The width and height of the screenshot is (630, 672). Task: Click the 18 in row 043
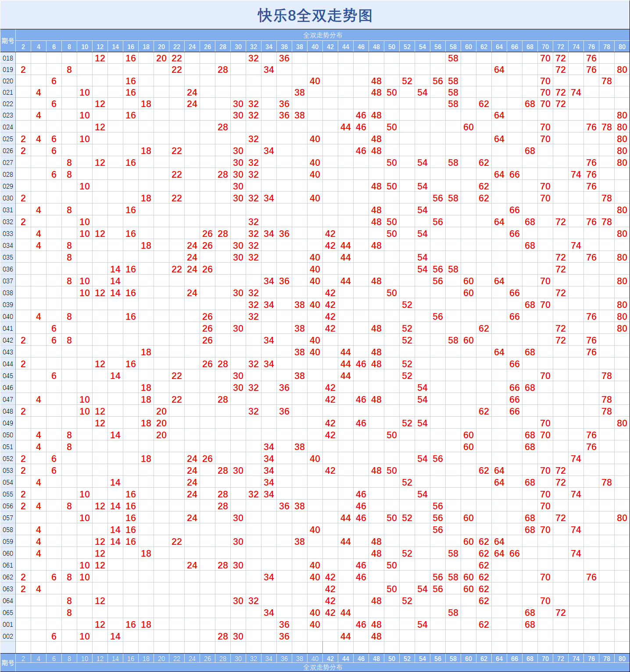click(x=146, y=352)
